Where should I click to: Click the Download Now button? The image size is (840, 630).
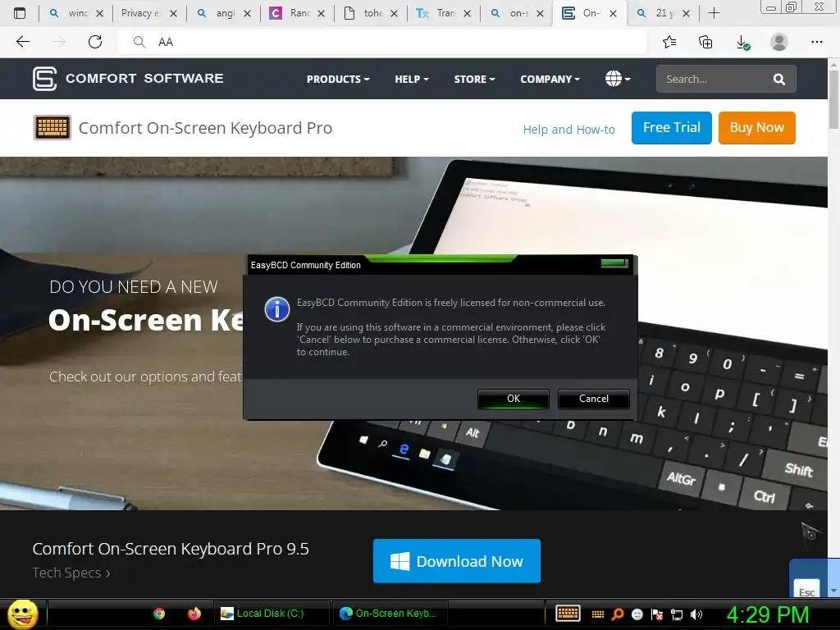coord(456,561)
